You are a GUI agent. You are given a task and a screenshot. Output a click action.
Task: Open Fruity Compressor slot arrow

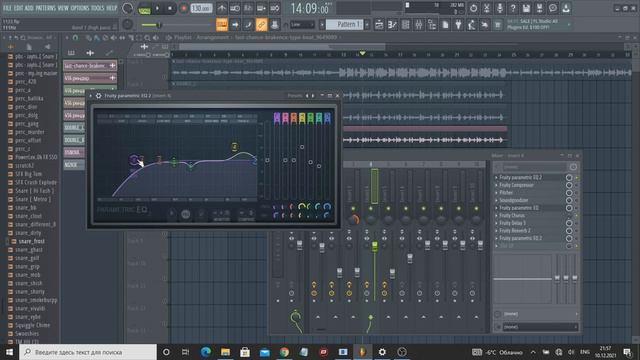[x=496, y=185]
